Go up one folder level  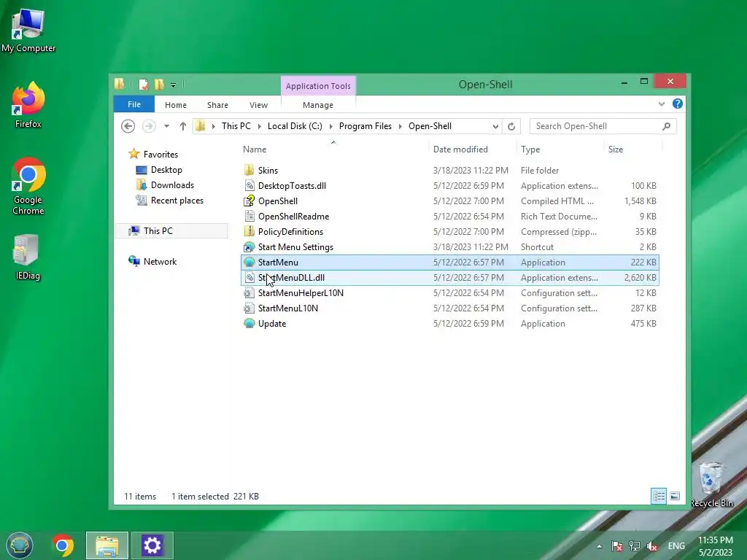pos(183,126)
